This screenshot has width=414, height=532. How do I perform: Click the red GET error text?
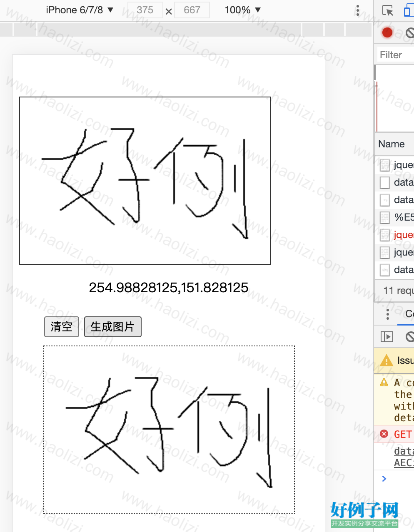pyautogui.click(x=403, y=435)
